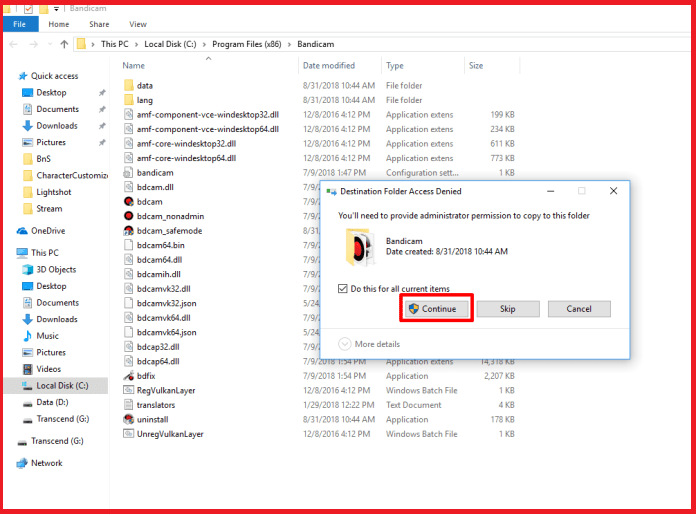The image size is (696, 515).
Task: Open recent locations dropdown arrow
Action: (50, 44)
